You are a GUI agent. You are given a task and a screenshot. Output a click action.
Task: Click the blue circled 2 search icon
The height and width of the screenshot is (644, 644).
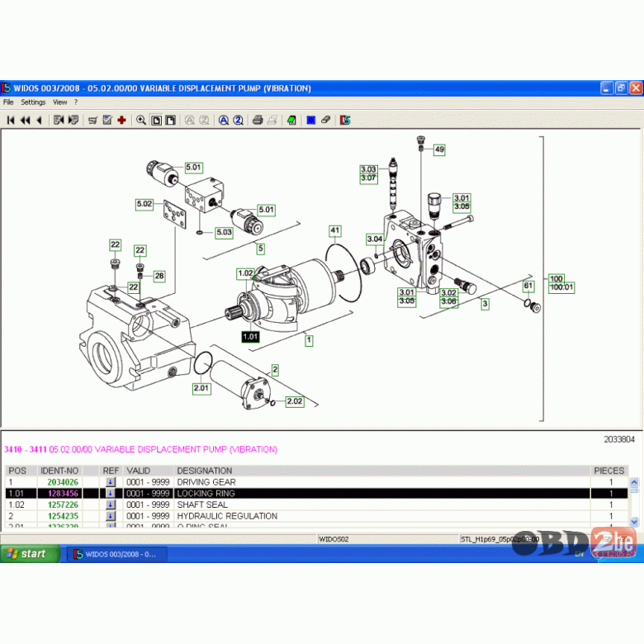238,120
